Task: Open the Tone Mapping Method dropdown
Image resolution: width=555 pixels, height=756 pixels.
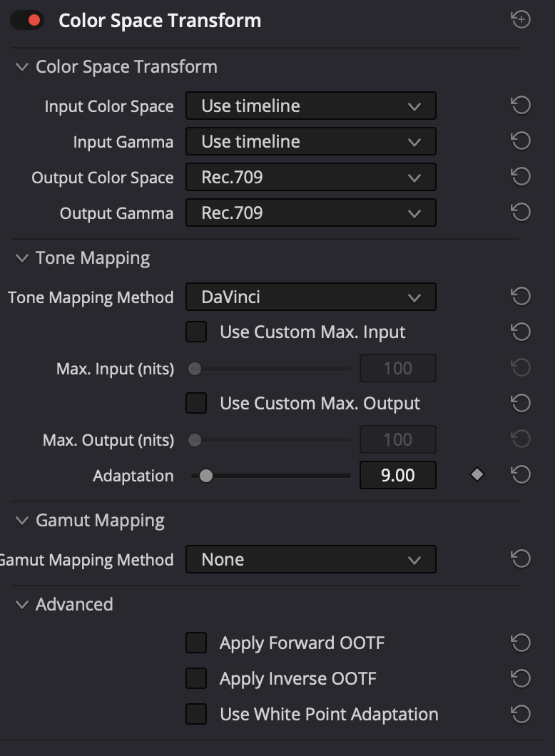Action: point(311,297)
